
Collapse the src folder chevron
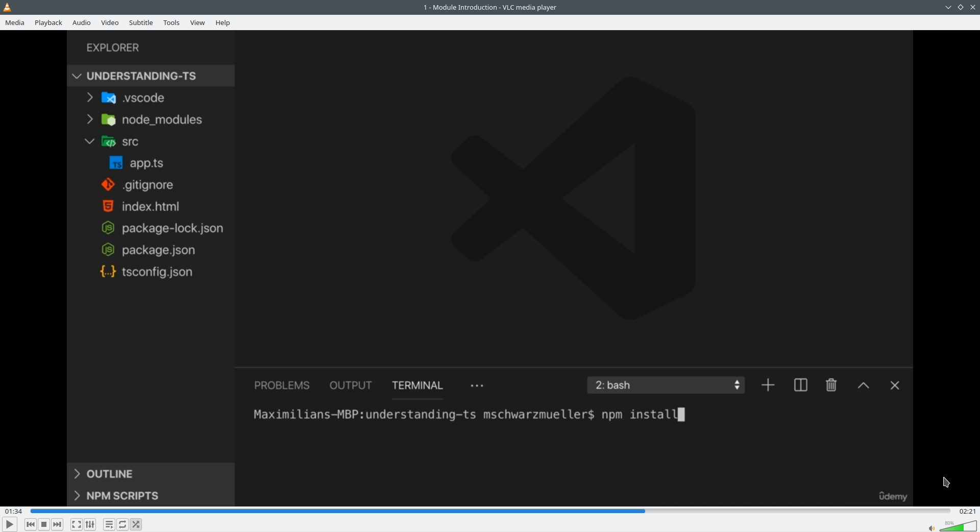tap(90, 141)
